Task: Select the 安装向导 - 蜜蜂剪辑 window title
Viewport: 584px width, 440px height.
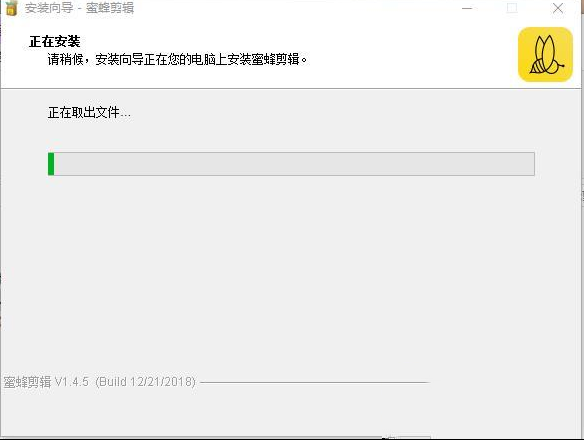Action: [79, 8]
